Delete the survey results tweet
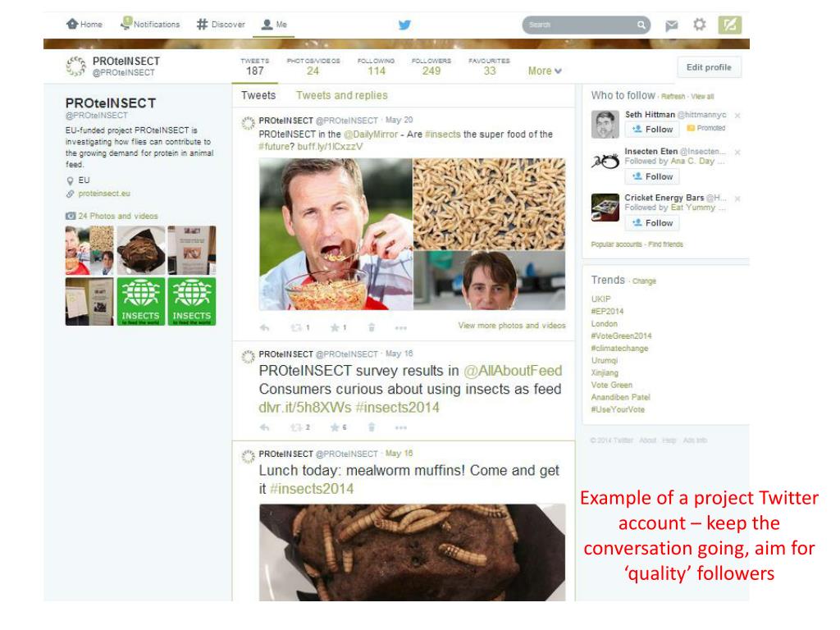The height and width of the screenshot is (630, 840). coord(372,427)
